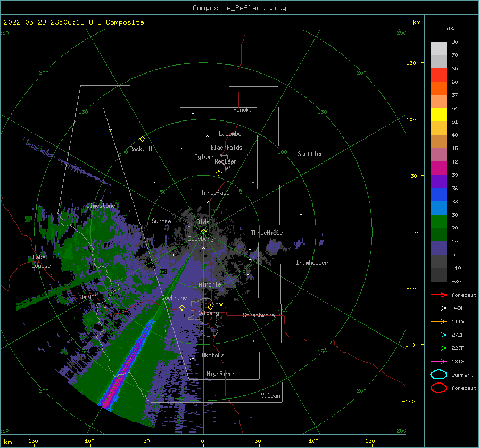This screenshot has height=448, width=479.
Task: Pick the 45-48 dBZ tan swatch
Action: [439, 141]
